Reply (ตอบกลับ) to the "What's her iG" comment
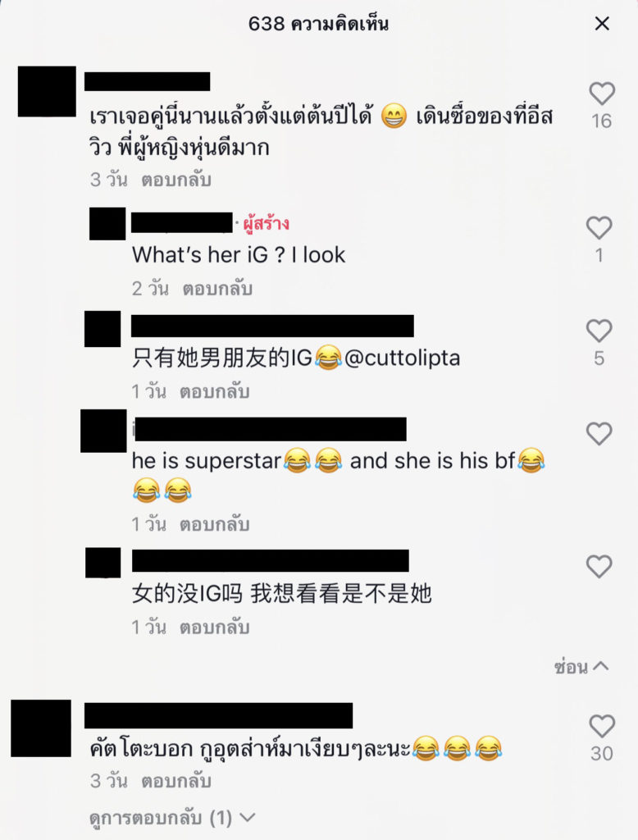Image resolution: width=638 pixels, height=840 pixels. (x=217, y=289)
